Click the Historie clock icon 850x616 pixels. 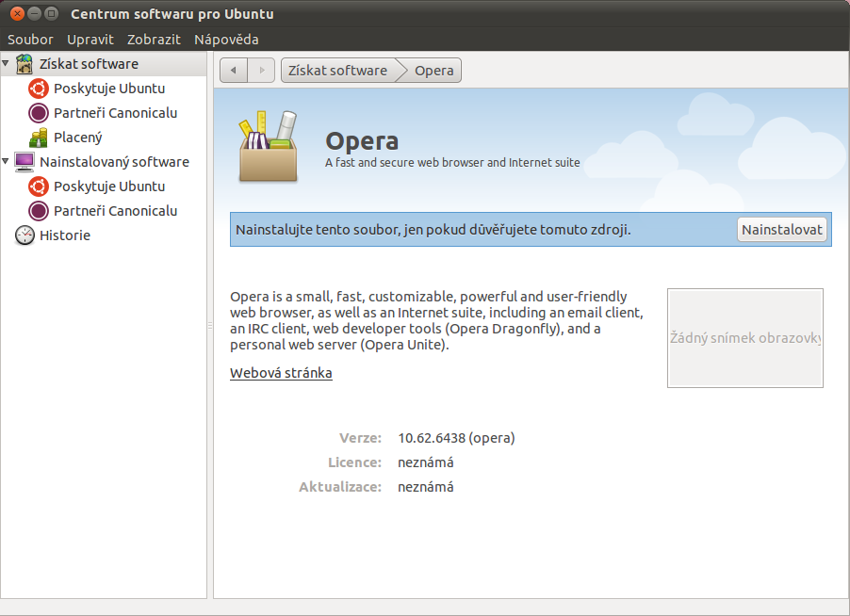[x=25, y=235]
